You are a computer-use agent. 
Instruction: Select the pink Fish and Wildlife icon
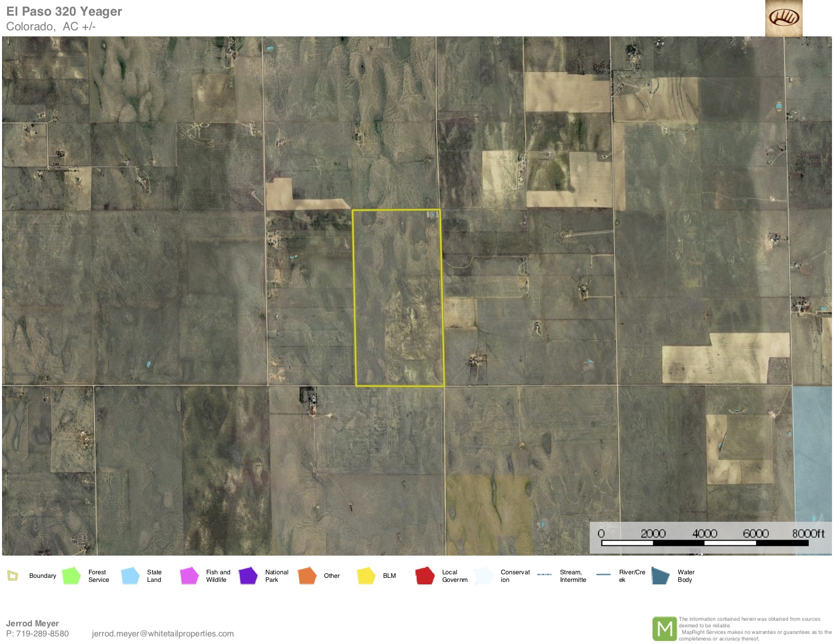click(189, 575)
